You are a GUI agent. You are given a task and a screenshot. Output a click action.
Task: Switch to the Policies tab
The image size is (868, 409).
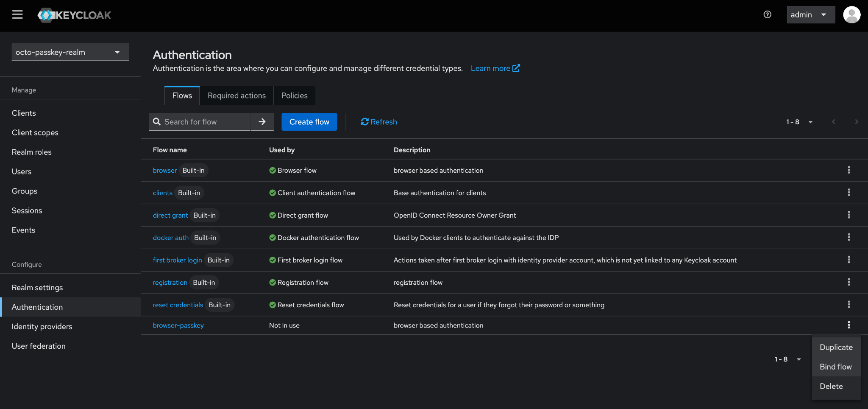tap(294, 96)
